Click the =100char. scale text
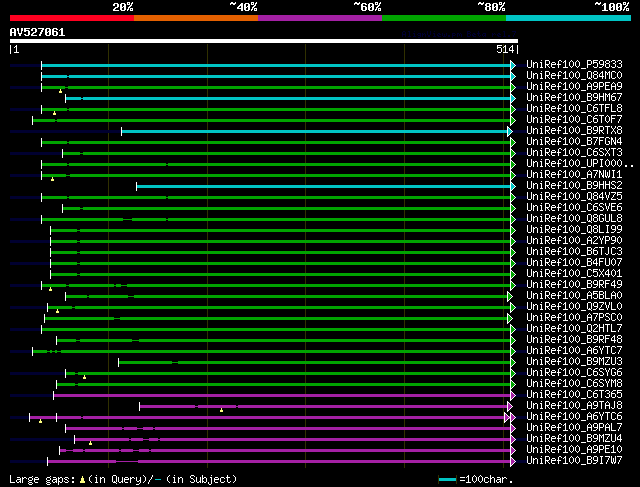Viewport: 640px width, 487px height. [x=486, y=479]
